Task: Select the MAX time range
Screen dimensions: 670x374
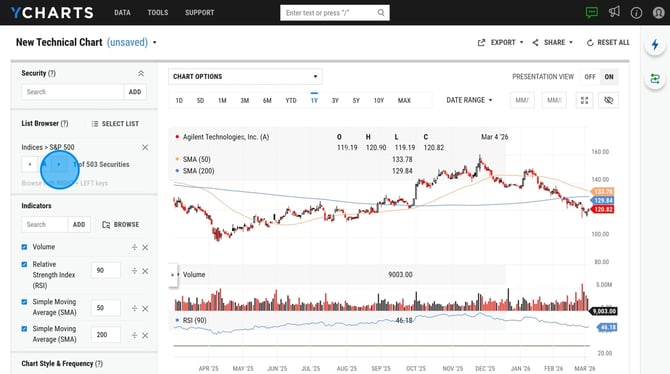Action: pyautogui.click(x=404, y=100)
